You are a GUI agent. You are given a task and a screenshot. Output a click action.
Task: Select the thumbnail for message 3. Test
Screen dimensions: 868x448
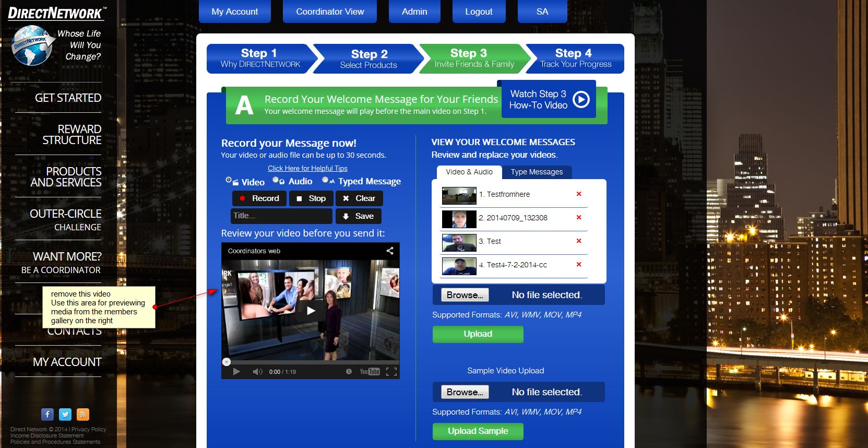(459, 243)
